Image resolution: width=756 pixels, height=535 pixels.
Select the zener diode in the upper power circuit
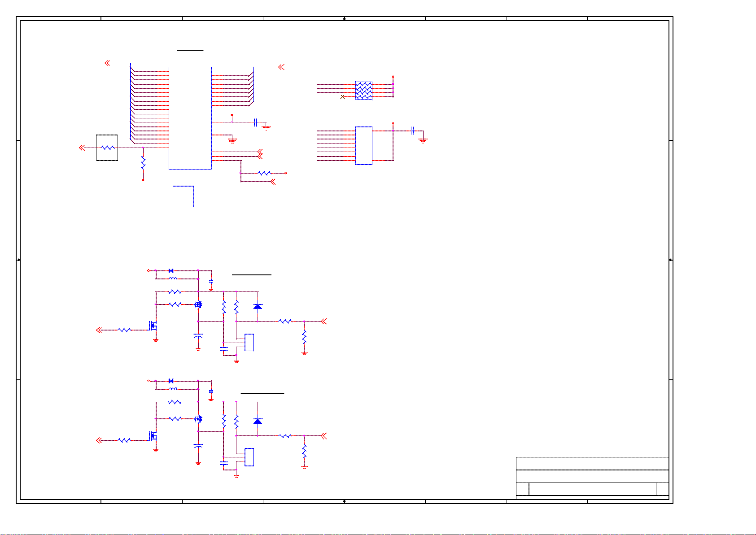[x=258, y=306]
